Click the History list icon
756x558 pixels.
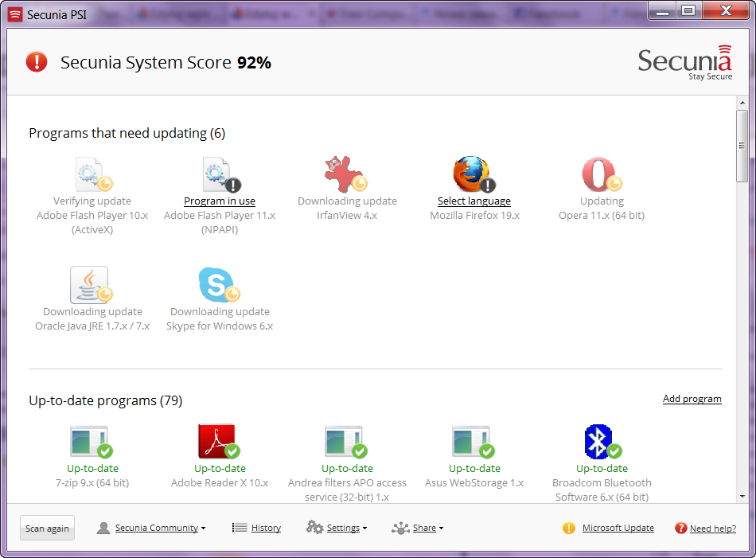tap(240, 528)
